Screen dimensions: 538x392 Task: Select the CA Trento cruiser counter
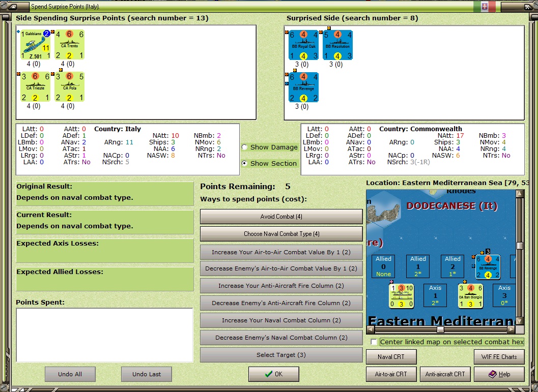coord(69,45)
